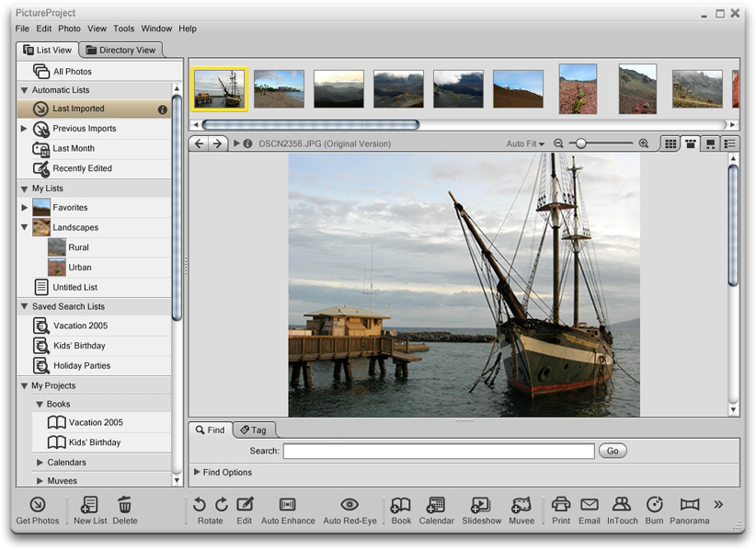Click the Delete trash icon
The image size is (756, 550).
coord(125,505)
